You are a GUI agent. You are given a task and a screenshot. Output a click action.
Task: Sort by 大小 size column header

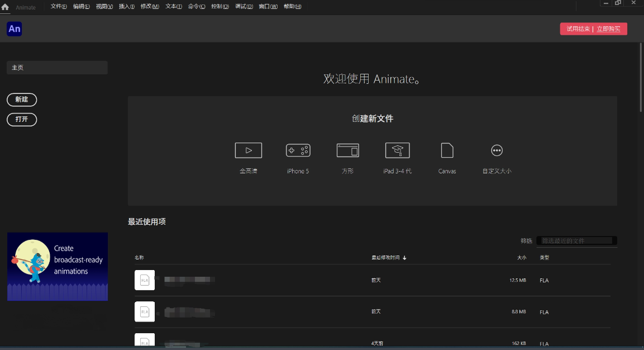pos(522,257)
